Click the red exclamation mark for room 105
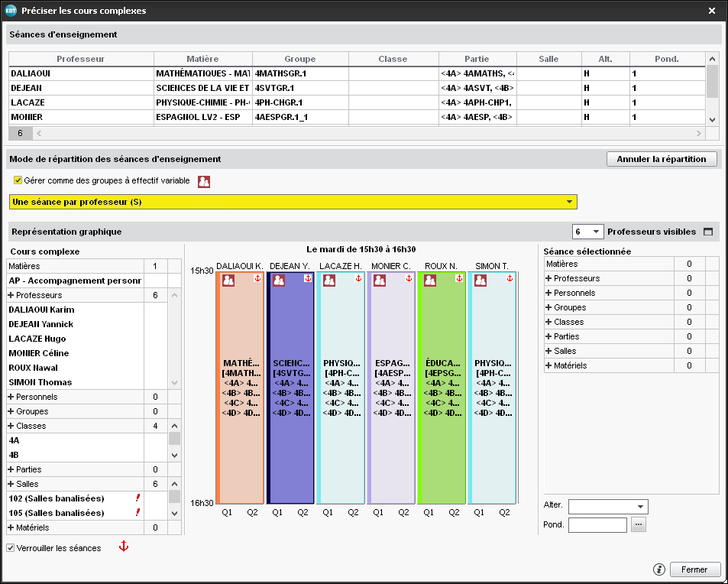This screenshot has width=728, height=584. click(x=138, y=512)
